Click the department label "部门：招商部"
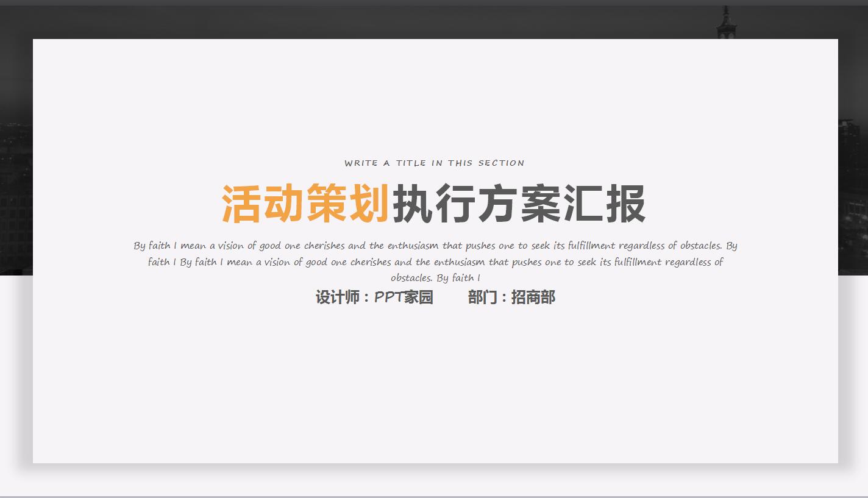Image resolution: width=868 pixels, height=498 pixels. tap(511, 297)
